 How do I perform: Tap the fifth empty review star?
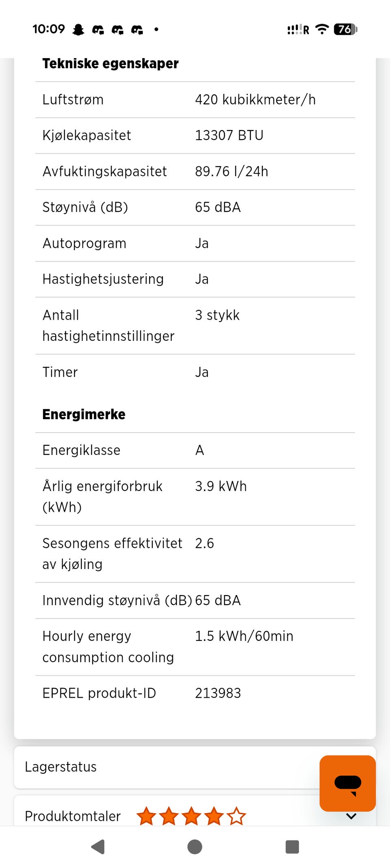[x=236, y=816]
